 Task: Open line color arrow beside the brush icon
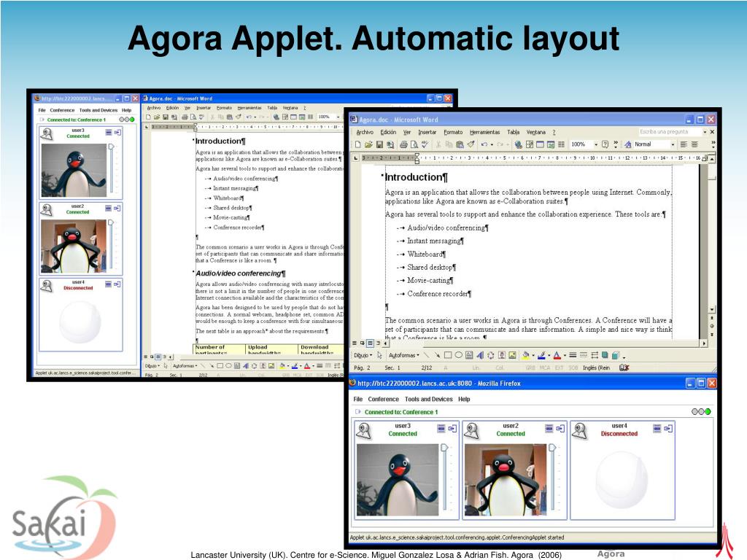[x=549, y=355]
